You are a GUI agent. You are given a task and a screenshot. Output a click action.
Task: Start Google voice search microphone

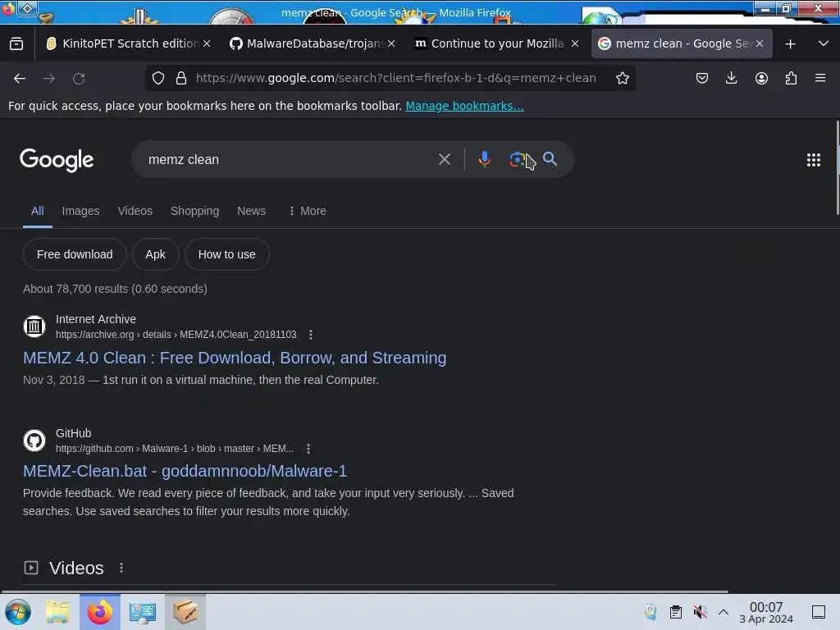pyautogui.click(x=484, y=159)
